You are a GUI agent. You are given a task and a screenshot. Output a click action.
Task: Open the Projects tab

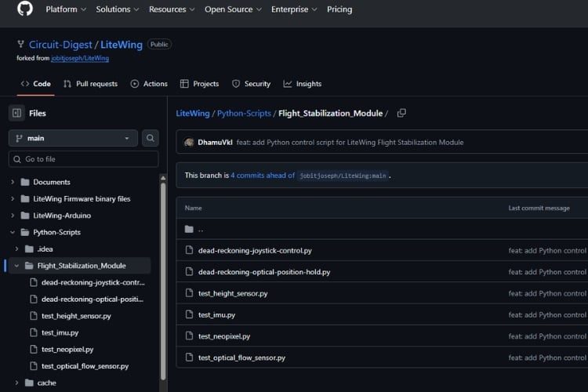pyautogui.click(x=199, y=84)
